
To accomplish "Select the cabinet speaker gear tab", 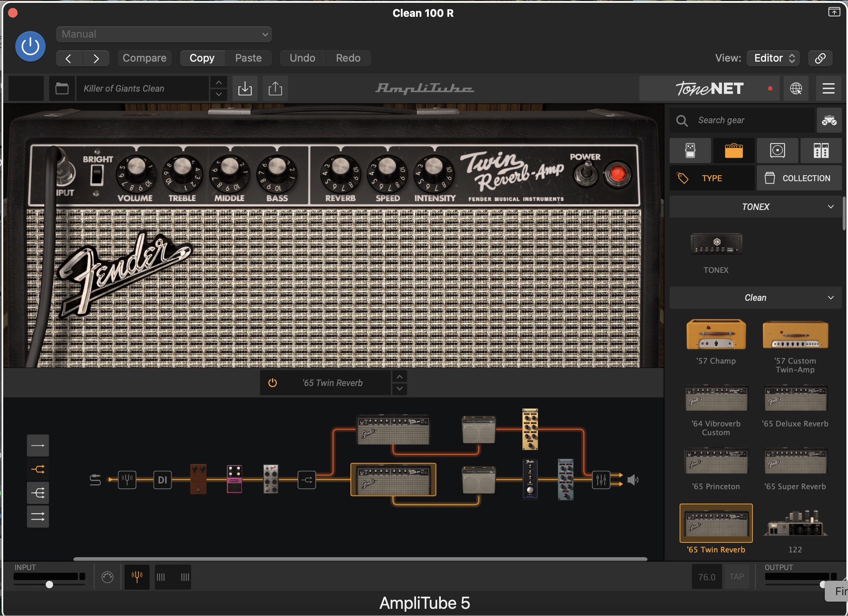I will pos(778,151).
